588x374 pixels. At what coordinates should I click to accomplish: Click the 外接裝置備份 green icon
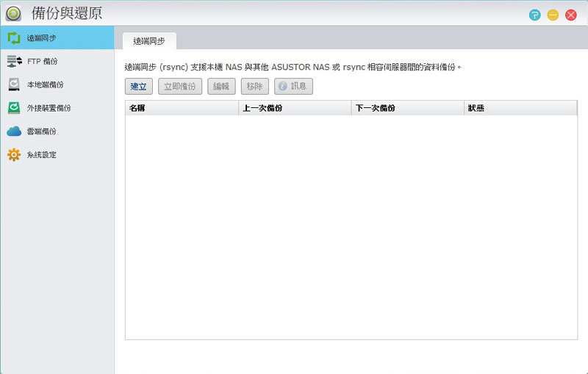point(14,108)
